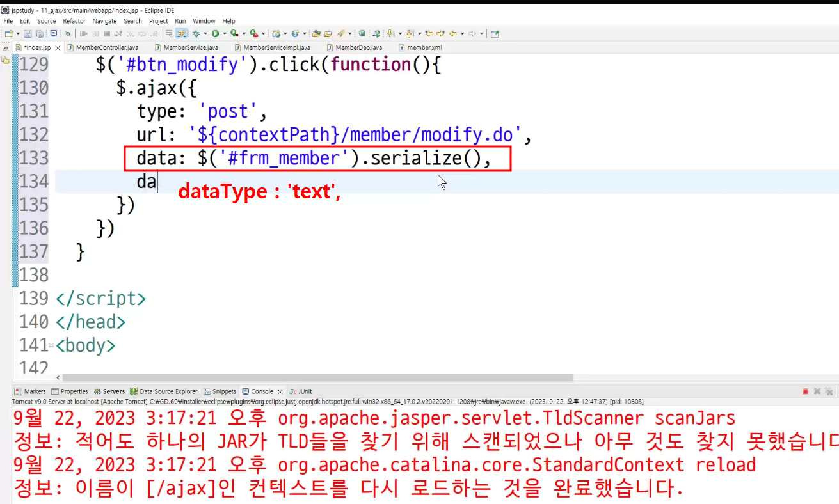
Task: Click the Skip All Breakpoints icon
Action: coord(68,33)
